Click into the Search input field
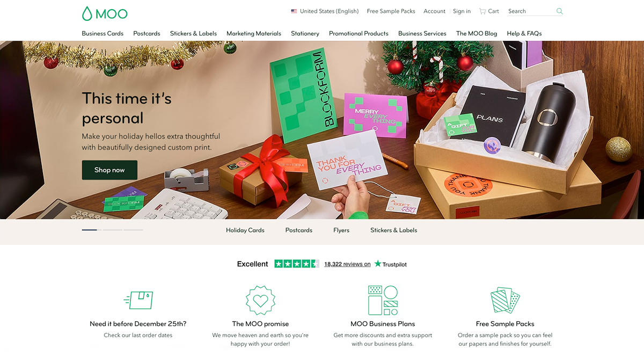The height and width of the screenshot is (362, 644). 531,11
